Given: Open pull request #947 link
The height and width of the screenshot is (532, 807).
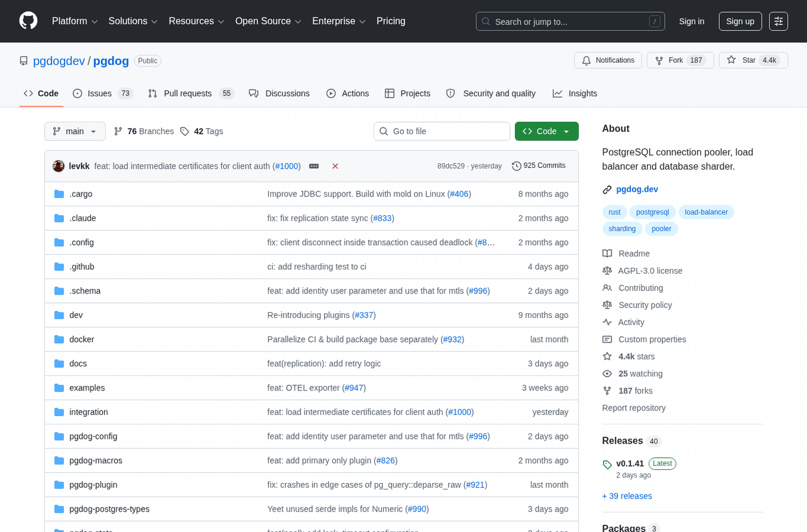Looking at the screenshot, I should tap(354, 388).
